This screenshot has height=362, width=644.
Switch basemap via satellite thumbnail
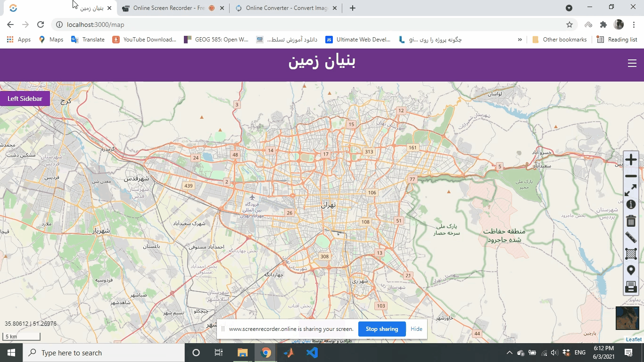[627, 318]
